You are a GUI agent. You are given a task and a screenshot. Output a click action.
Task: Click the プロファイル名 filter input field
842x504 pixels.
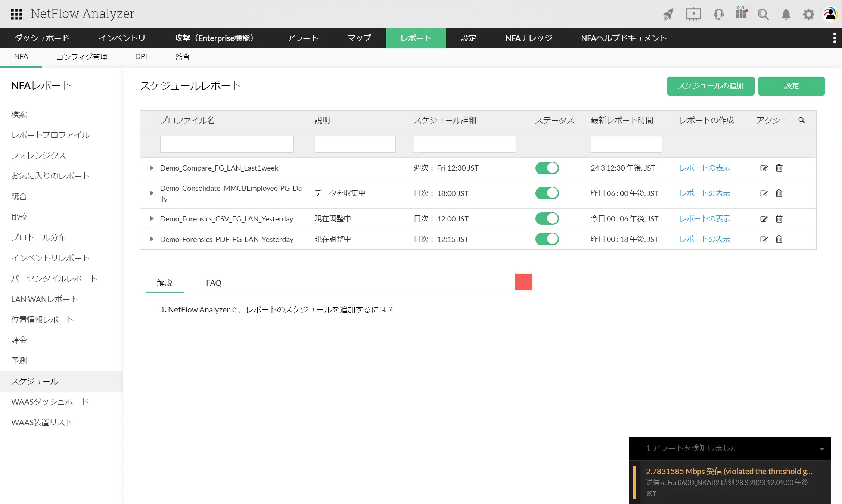click(227, 144)
